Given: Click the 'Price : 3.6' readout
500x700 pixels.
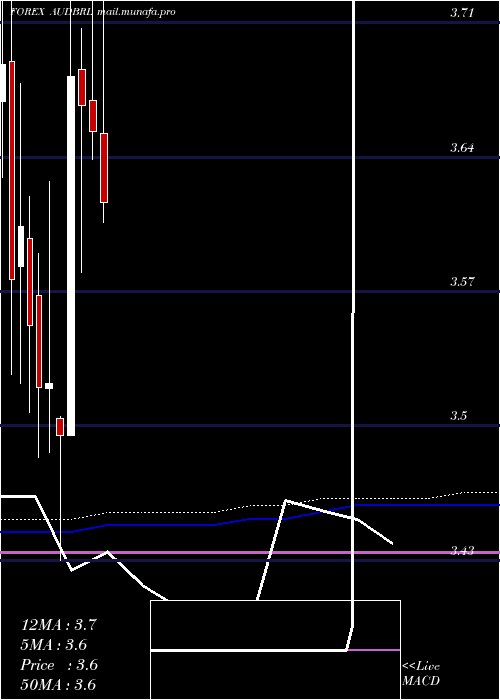Looking at the screenshot, I should (x=59, y=665).
